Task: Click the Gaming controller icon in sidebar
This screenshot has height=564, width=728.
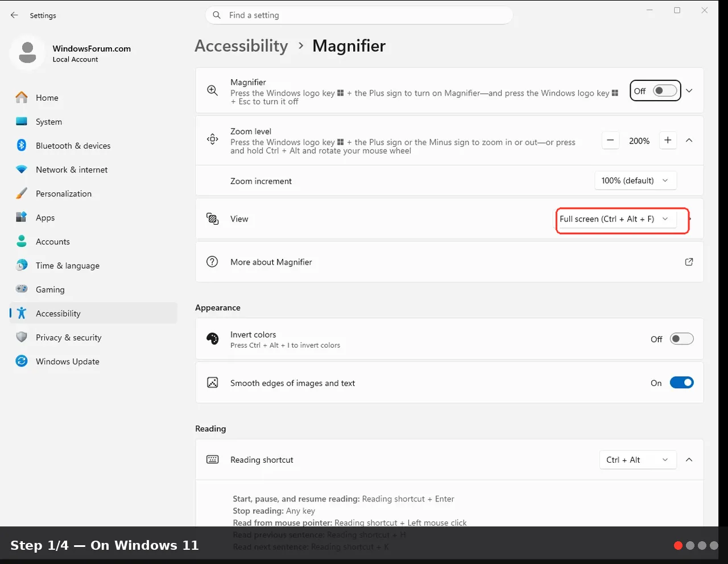Action: coord(22,289)
